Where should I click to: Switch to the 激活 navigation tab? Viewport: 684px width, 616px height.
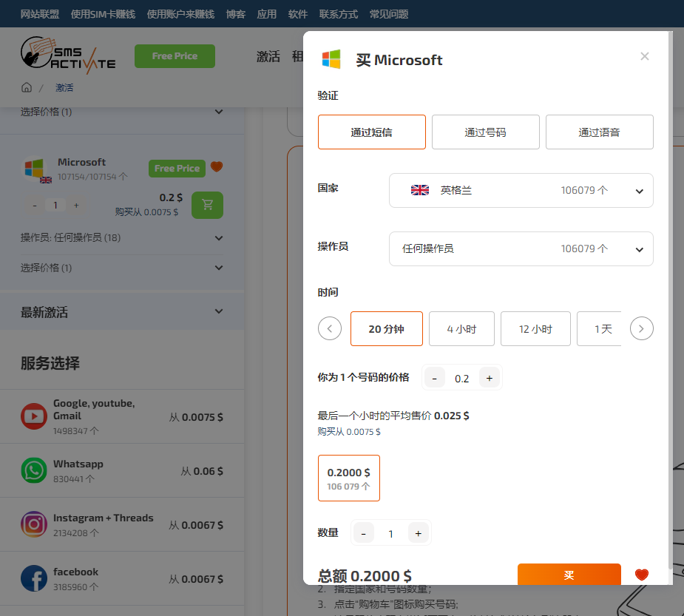pyautogui.click(x=268, y=56)
